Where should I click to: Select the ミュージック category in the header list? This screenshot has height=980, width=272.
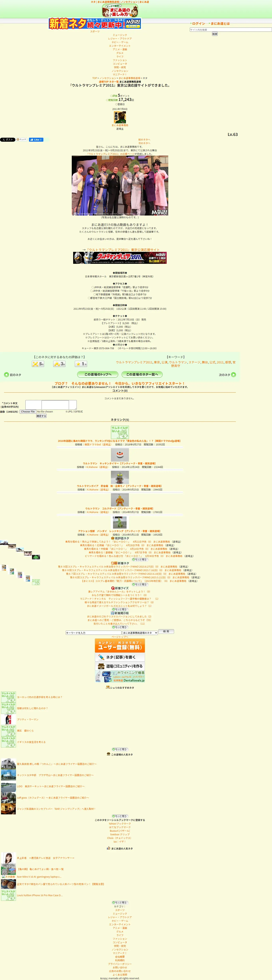point(120,35)
